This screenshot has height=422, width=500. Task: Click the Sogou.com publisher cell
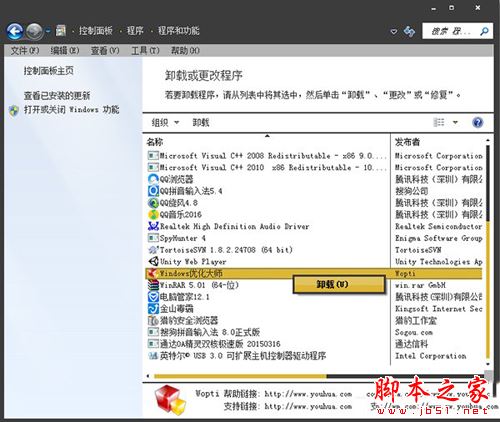pyautogui.click(x=414, y=332)
